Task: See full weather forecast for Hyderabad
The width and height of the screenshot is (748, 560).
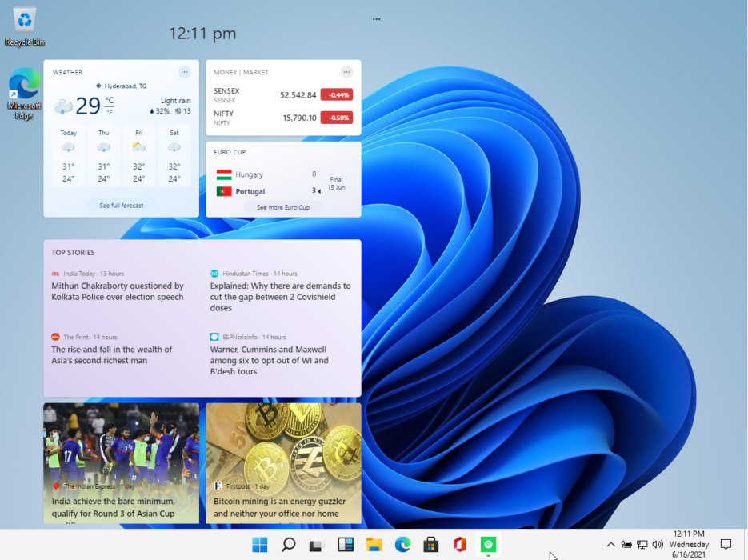Action: tap(121, 205)
